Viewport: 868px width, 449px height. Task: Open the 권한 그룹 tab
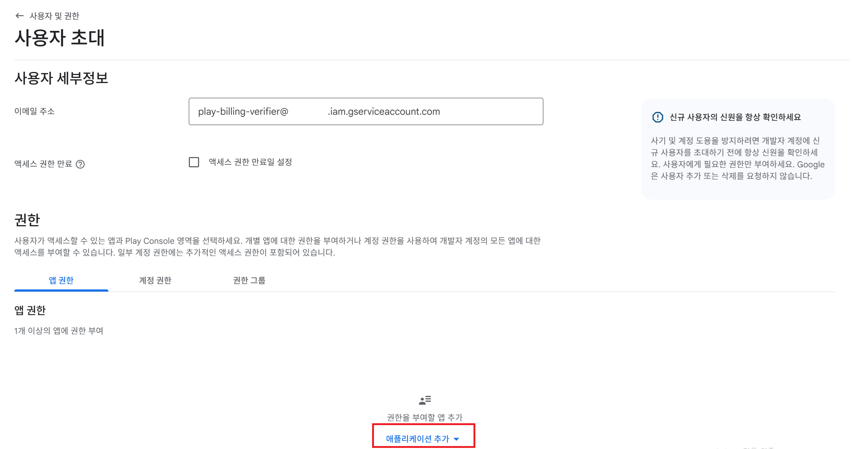pyautogui.click(x=249, y=280)
